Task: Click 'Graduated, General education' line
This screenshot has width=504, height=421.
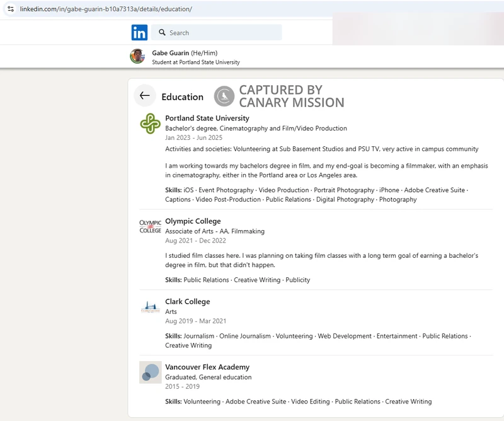Action: click(209, 378)
